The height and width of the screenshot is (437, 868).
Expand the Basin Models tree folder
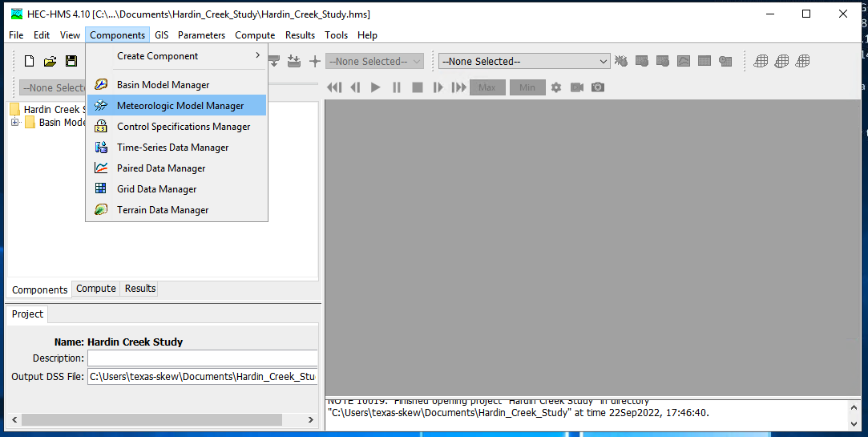tap(15, 123)
